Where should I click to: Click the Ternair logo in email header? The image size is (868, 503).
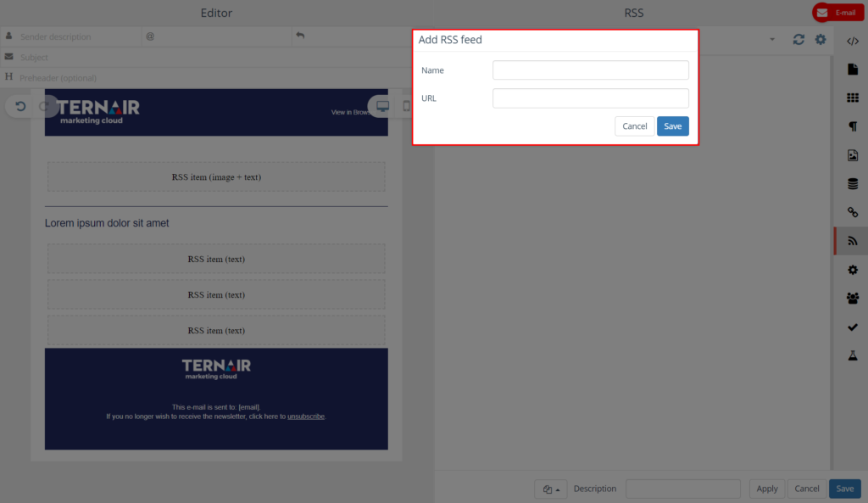click(x=98, y=112)
